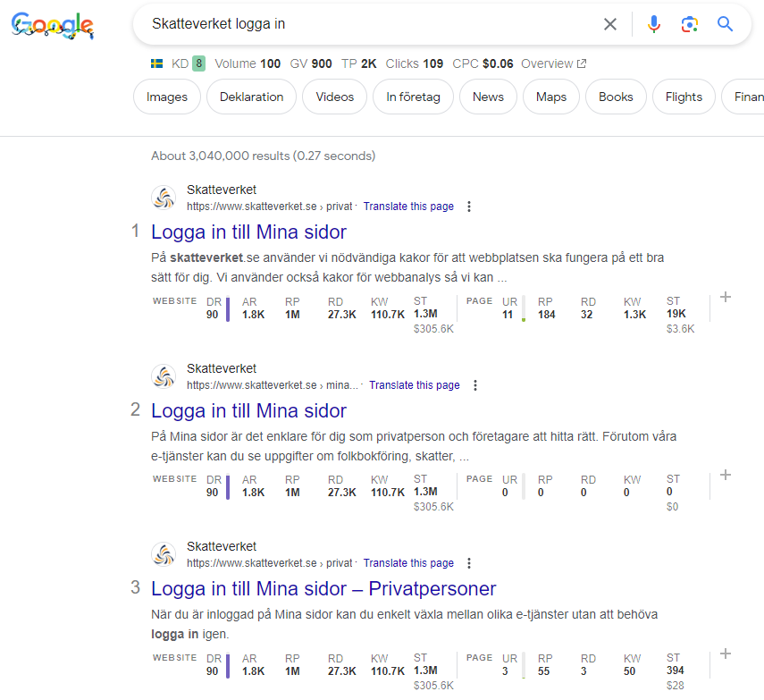This screenshot has height=700, width=764.
Task: Click the Overview link in the Ahrefs metrics bar
Action: point(547,63)
